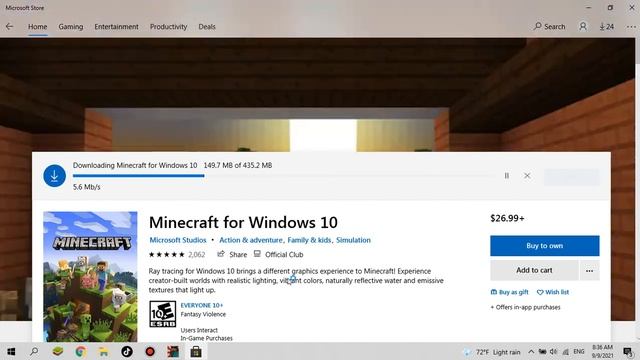Open the red record app in taskbar
The height and width of the screenshot is (360, 640).
point(150,351)
